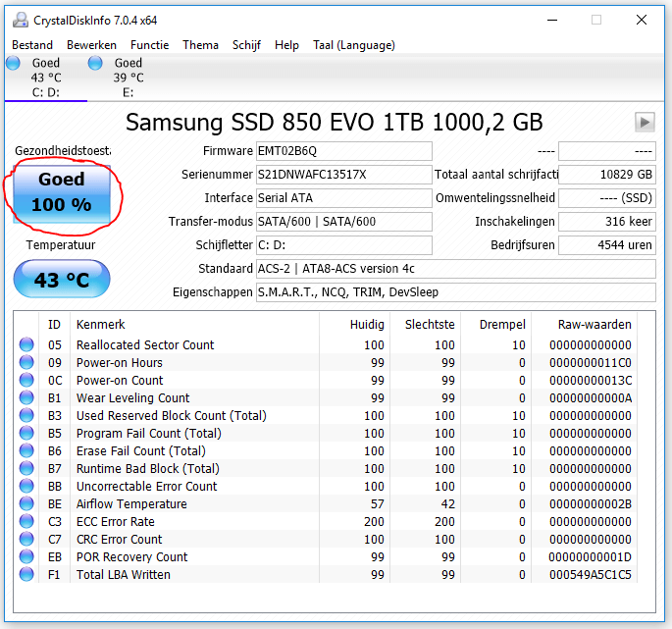Select the C: D: disk tab

click(46, 78)
